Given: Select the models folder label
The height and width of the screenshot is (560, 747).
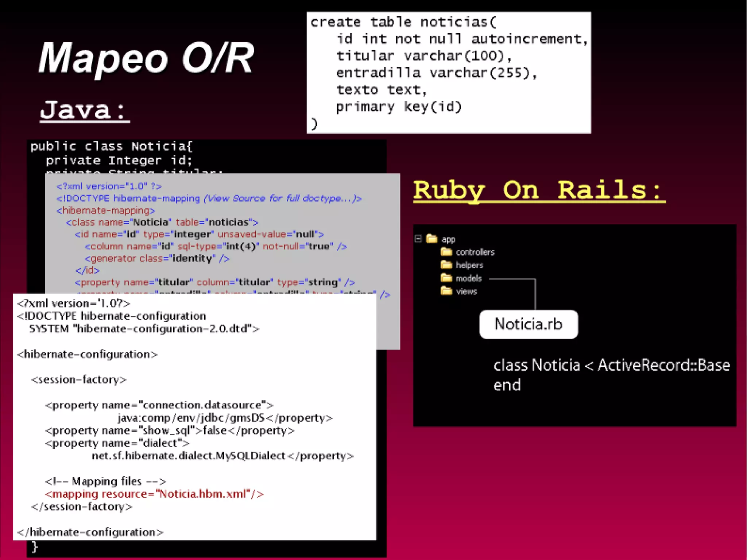Looking at the screenshot, I should click(x=469, y=278).
